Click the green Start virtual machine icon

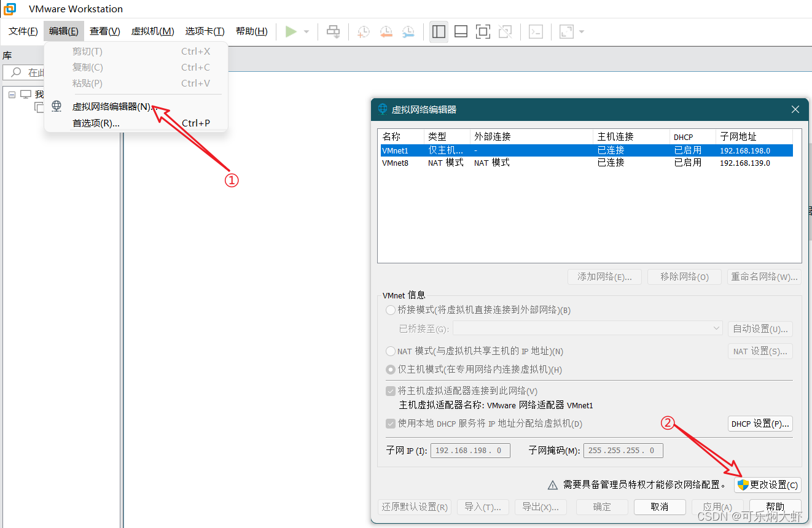tap(292, 31)
